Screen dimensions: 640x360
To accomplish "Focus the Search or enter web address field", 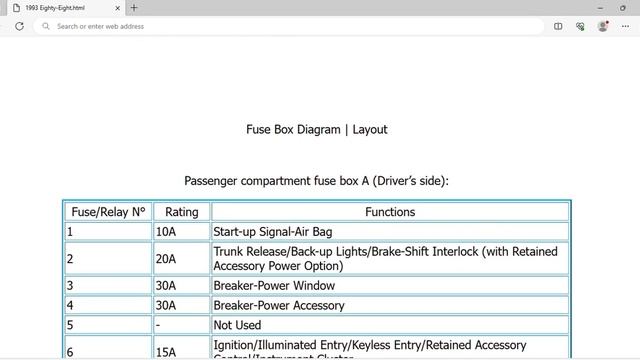I will click(289, 26).
